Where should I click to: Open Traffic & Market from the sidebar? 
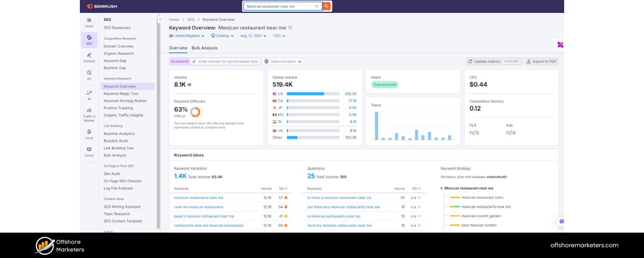tap(89, 113)
